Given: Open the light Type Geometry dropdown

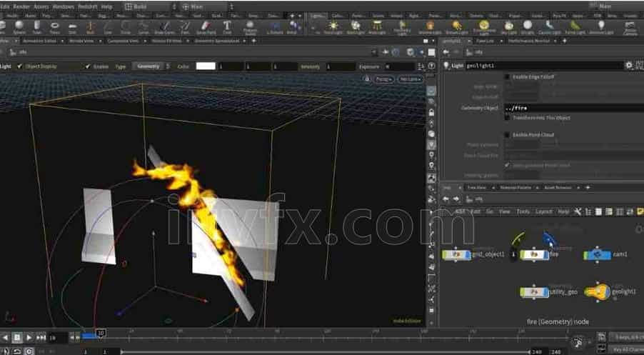Looking at the screenshot, I should pyautogui.click(x=151, y=66).
